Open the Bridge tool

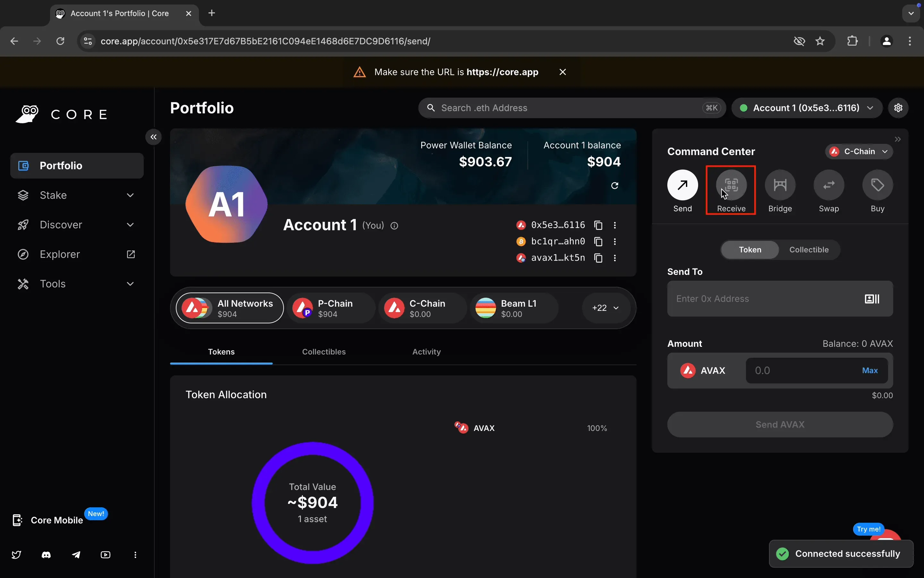(x=780, y=185)
